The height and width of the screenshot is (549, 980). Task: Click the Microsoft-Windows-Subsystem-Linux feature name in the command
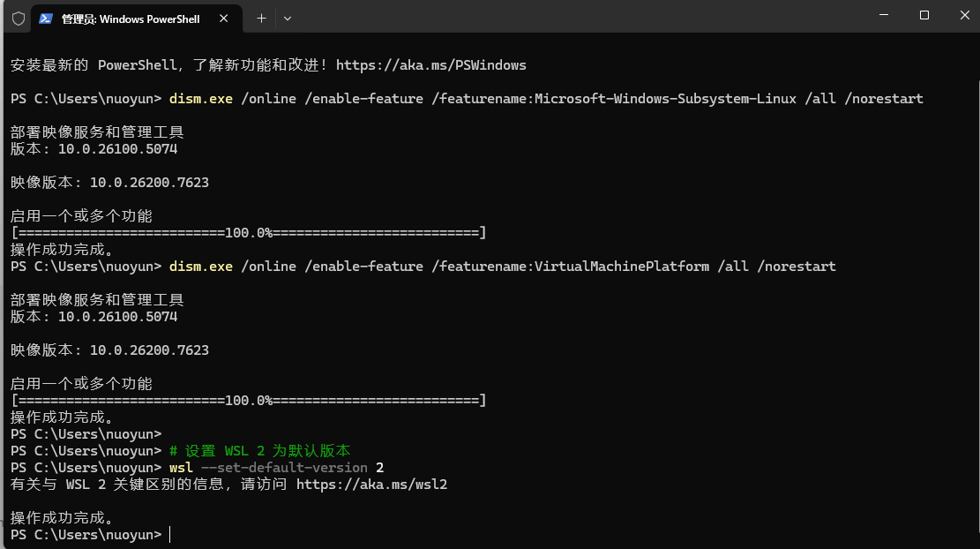665,99
